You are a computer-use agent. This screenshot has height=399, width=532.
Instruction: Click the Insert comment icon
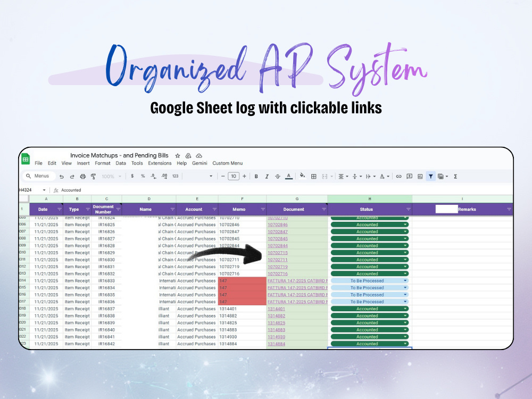(410, 177)
